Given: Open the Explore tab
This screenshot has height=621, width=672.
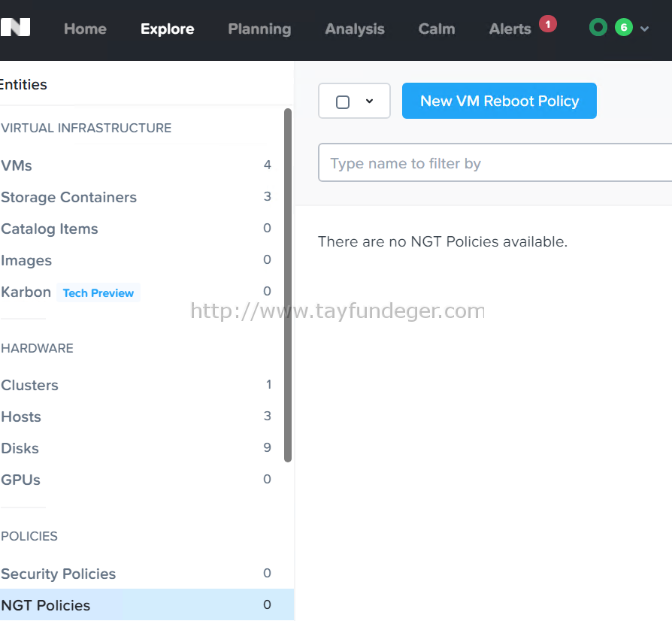Looking at the screenshot, I should click(x=167, y=29).
